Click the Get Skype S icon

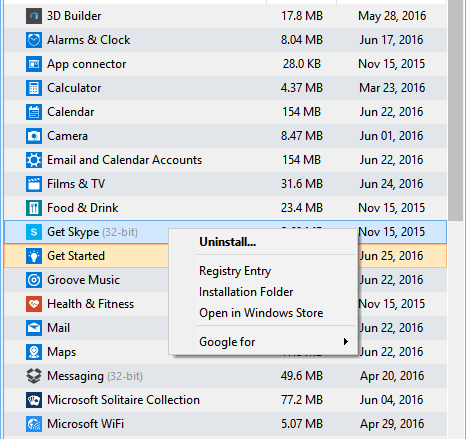tap(34, 232)
